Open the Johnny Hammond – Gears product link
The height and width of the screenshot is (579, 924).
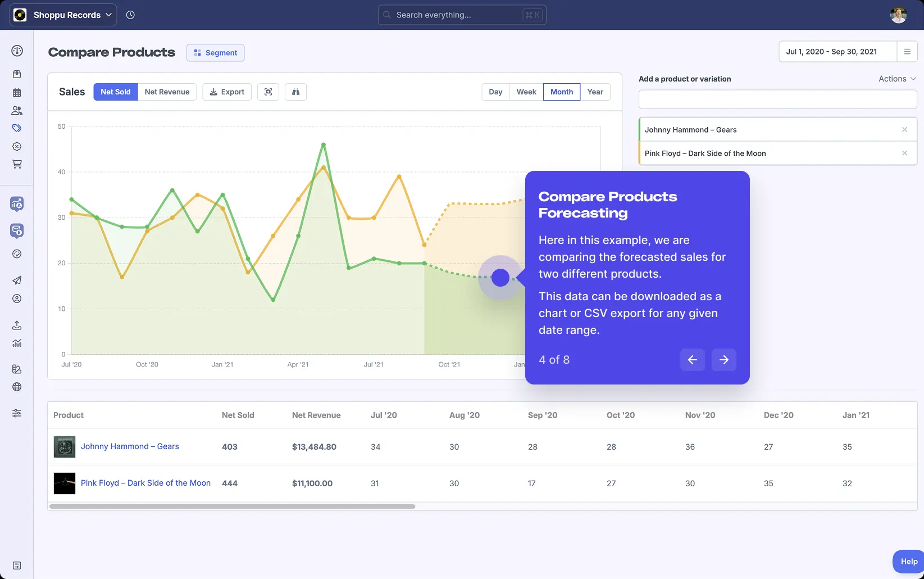coord(130,446)
